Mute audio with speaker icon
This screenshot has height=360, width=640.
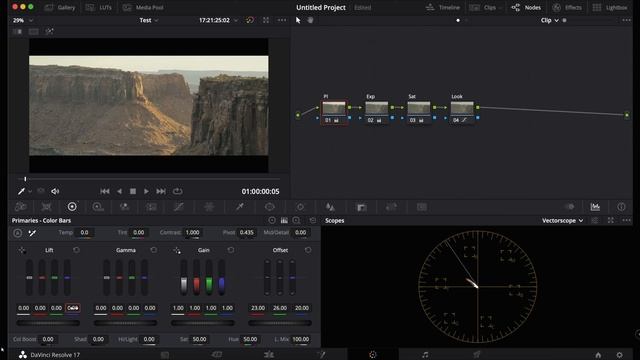coord(55,191)
